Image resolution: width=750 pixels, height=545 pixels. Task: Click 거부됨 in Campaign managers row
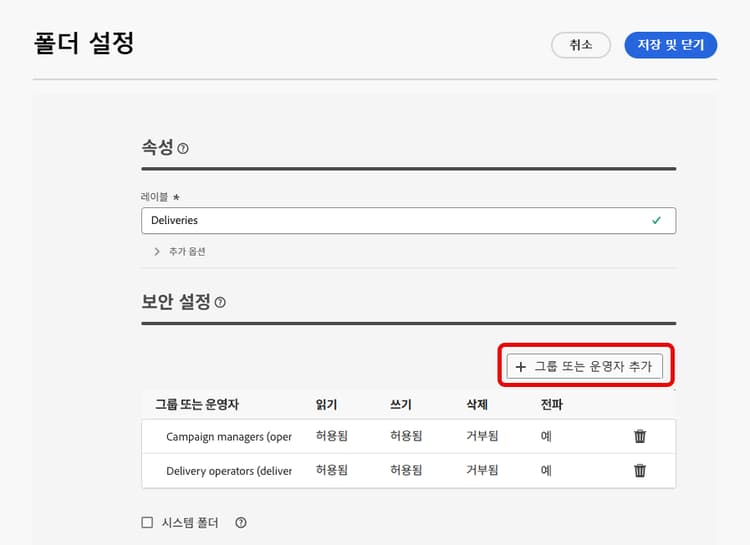tap(482, 436)
